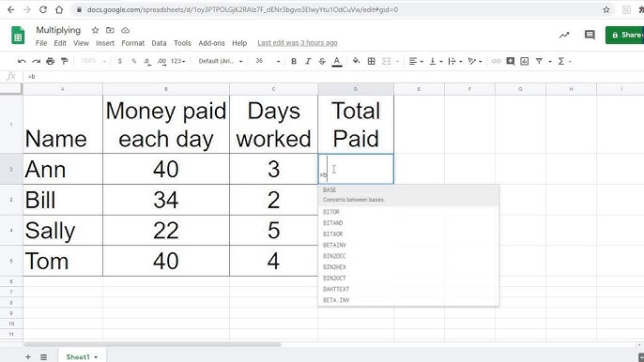This screenshot has width=644, height=362.
Task: Click the insert chart icon
Action: [525, 61]
